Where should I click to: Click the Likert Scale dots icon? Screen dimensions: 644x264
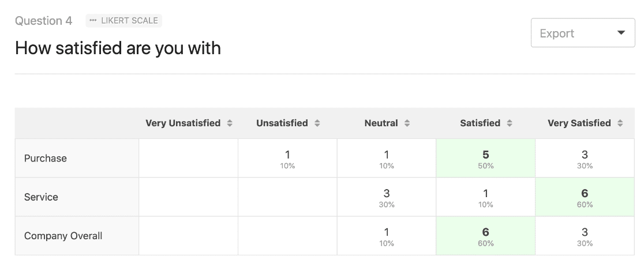[x=93, y=21]
